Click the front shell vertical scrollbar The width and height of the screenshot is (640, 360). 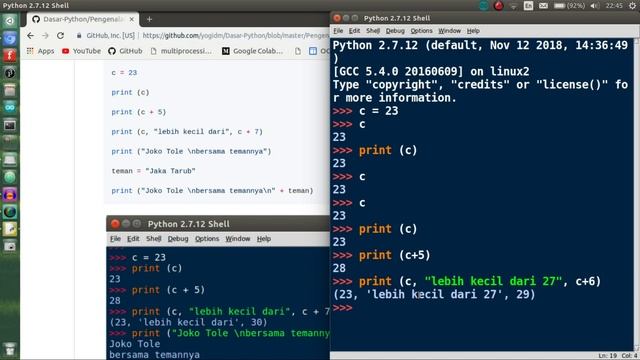tap(637, 194)
